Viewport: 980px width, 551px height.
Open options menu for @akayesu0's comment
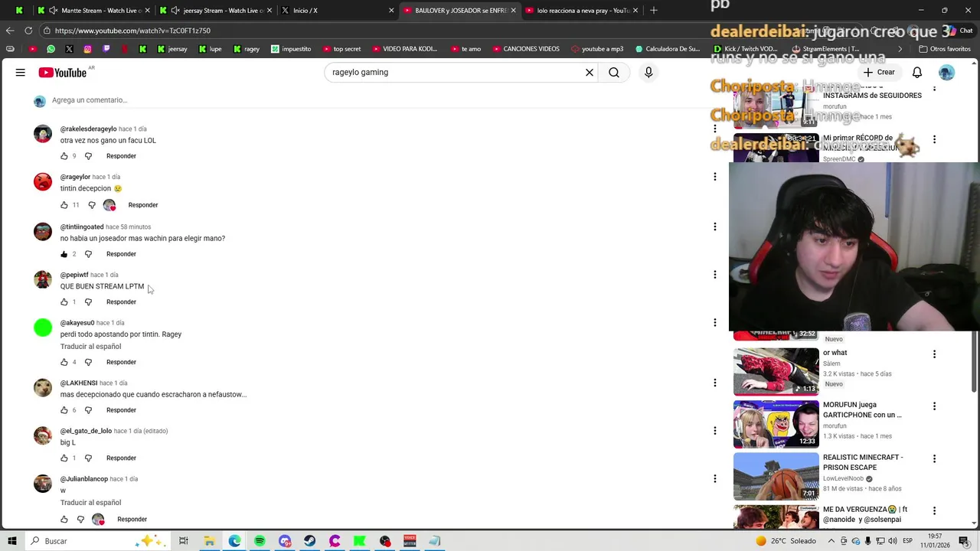click(x=715, y=323)
